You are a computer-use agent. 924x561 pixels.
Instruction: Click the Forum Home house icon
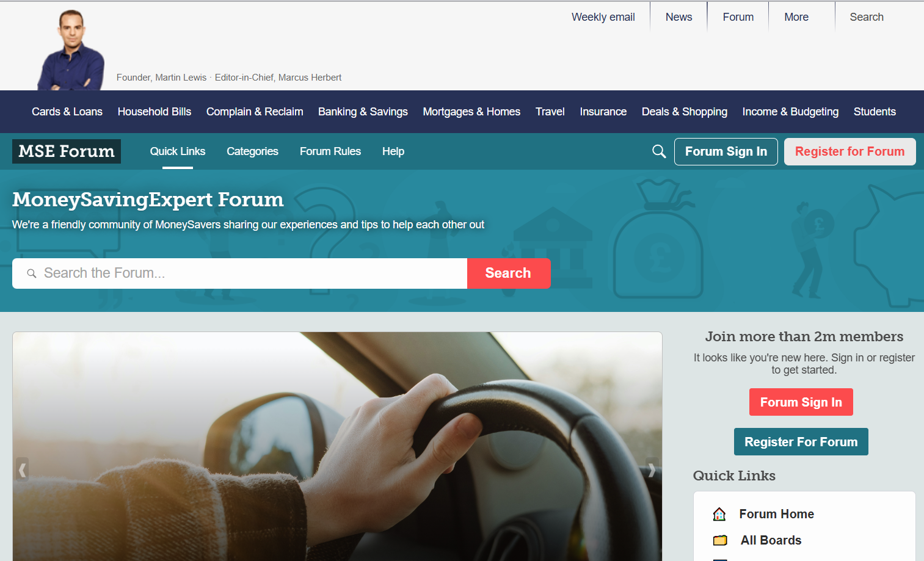pyautogui.click(x=719, y=514)
